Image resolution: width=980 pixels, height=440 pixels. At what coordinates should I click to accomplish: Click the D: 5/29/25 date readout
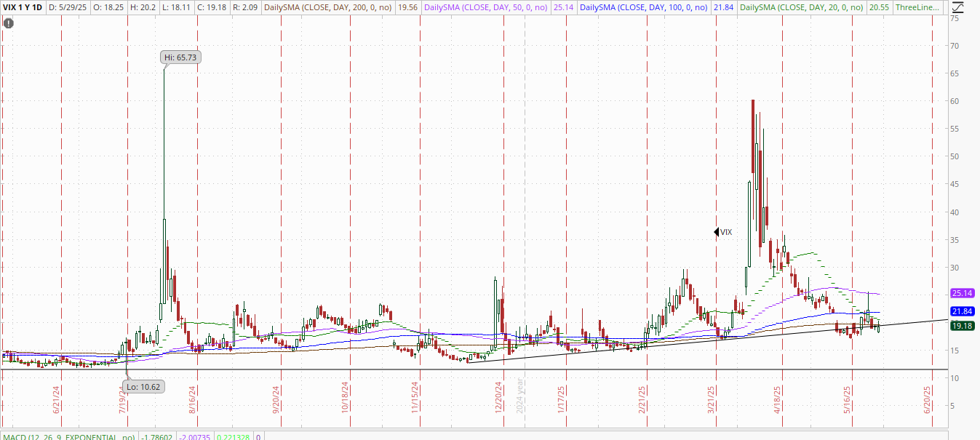coord(68,7)
